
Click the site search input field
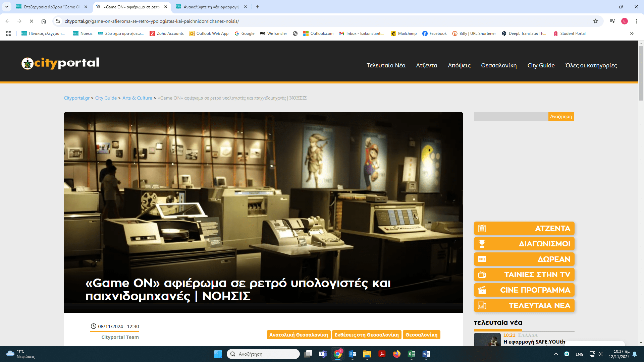click(x=511, y=116)
